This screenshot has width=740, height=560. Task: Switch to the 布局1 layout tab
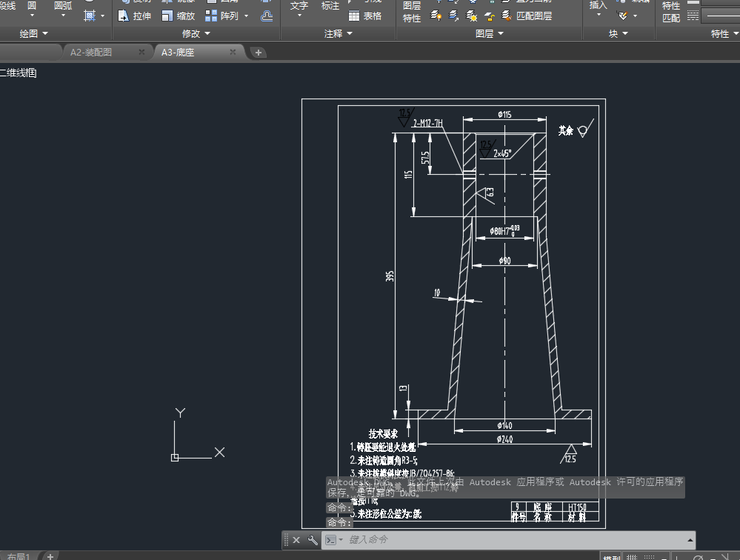pos(19,557)
